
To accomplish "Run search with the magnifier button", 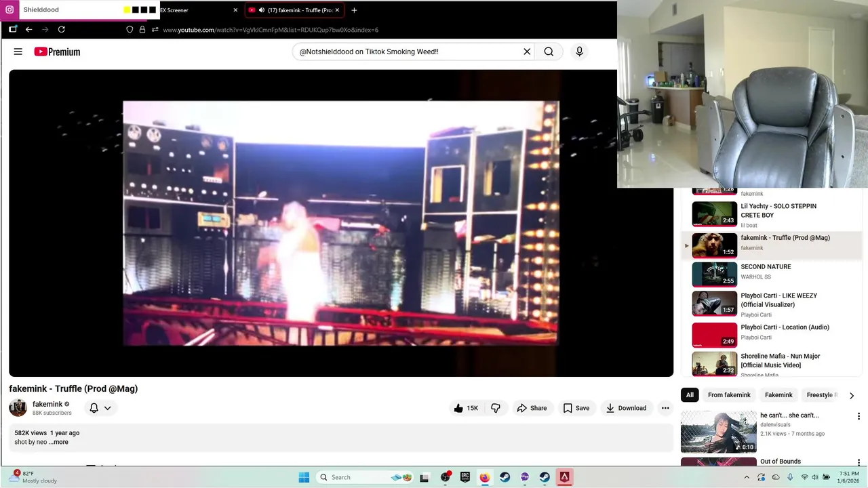I will point(549,52).
